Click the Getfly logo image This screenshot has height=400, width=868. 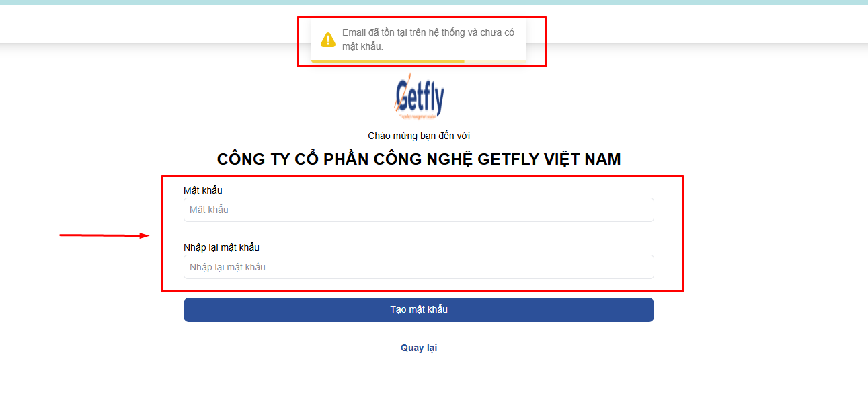419,99
